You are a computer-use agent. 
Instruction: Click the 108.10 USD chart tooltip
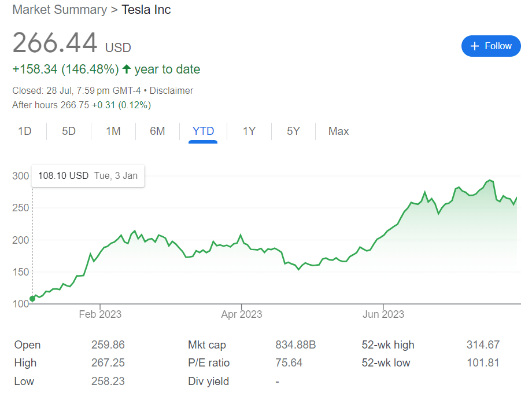tap(88, 175)
